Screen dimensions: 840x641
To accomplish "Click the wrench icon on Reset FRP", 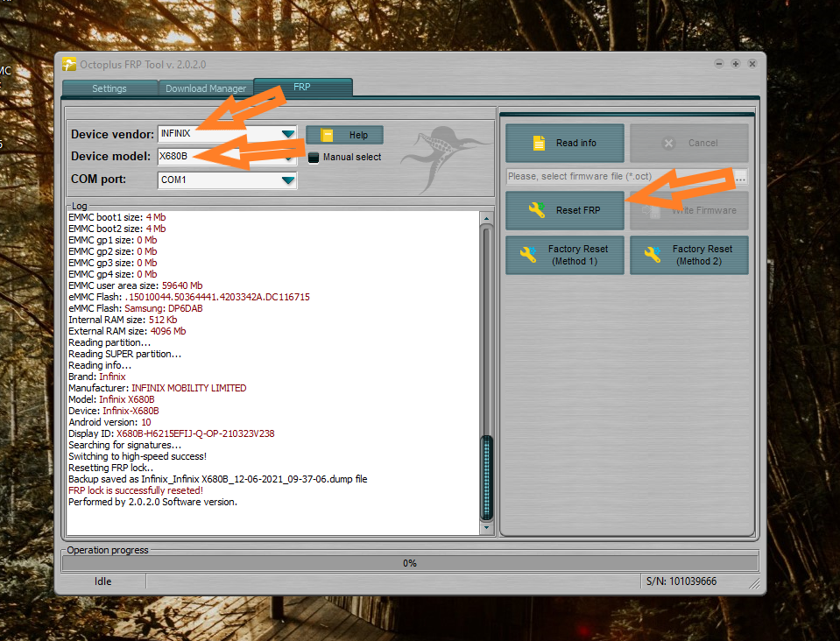I will click(x=537, y=210).
